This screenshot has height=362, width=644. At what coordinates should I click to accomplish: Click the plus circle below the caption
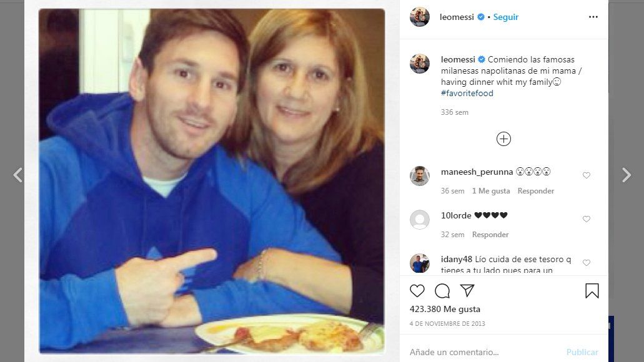click(x=503, y=139)
